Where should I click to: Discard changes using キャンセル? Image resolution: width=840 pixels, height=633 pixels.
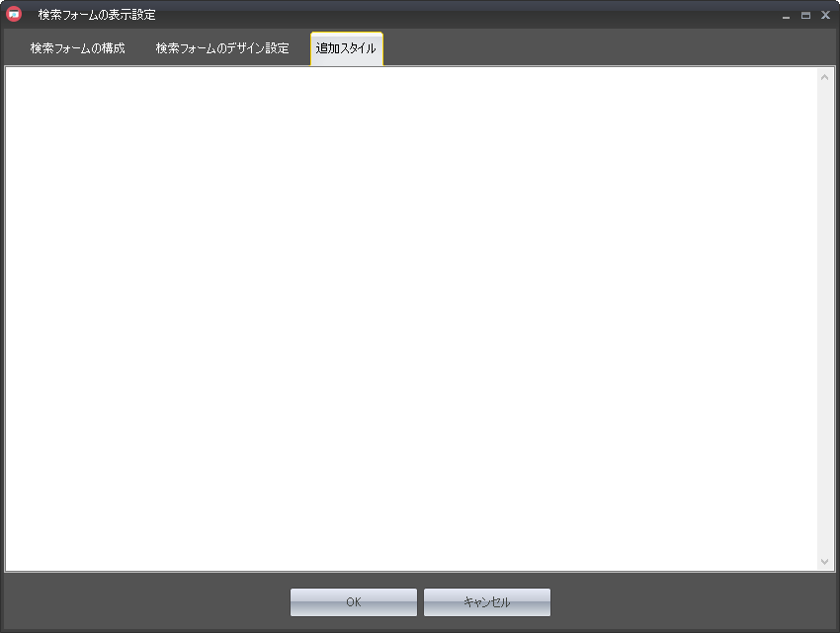(x=486, y=602)
